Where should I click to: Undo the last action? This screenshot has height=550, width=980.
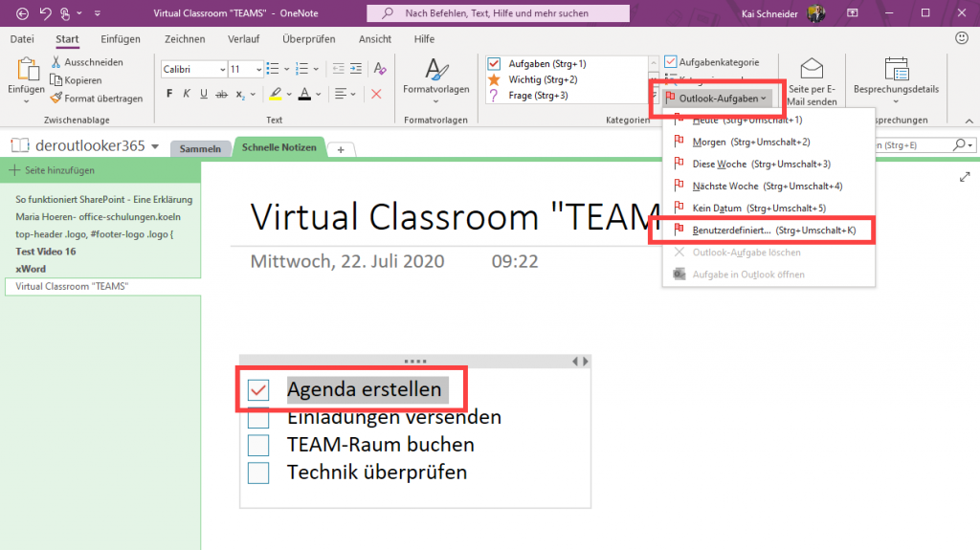[45, 13]
